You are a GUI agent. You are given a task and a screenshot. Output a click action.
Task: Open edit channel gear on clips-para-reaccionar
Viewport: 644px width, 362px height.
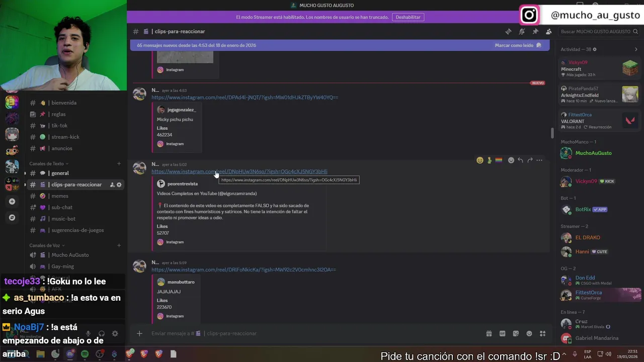pyautogui.click(x=119, y=185)
